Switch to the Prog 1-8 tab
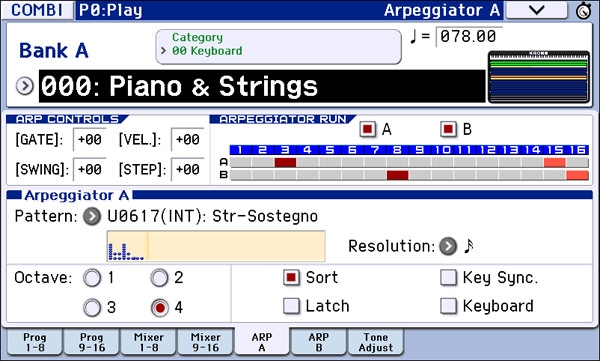Viewport: 600px width, 361px height. [35, 342]
